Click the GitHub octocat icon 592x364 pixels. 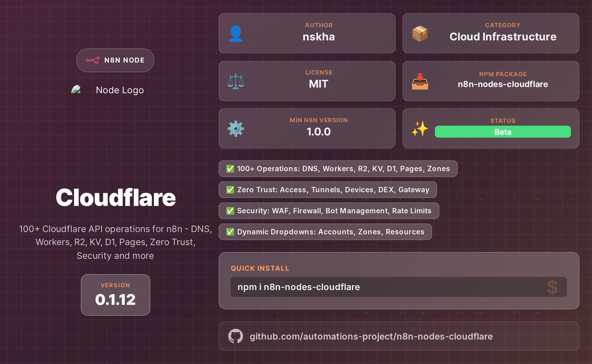click(236, 336)
